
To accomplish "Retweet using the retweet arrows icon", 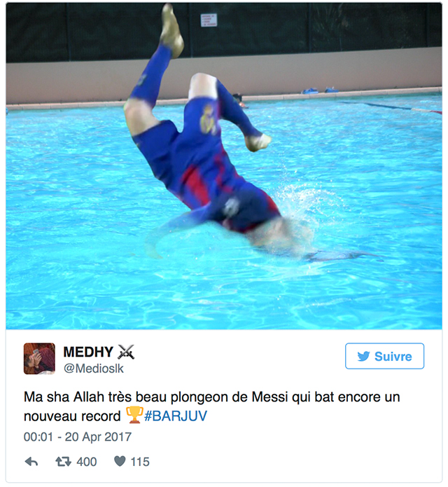I will pyautogui.click(x=63, y=462).
